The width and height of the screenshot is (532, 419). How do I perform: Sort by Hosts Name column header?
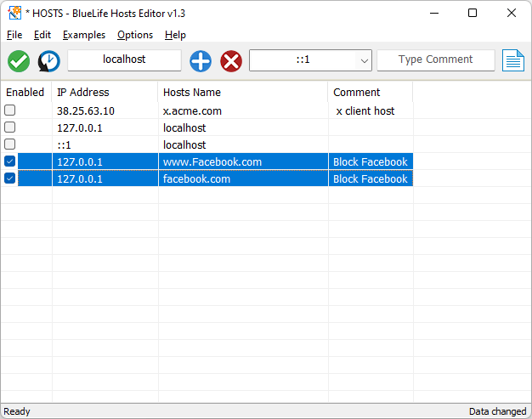point(243,93)
